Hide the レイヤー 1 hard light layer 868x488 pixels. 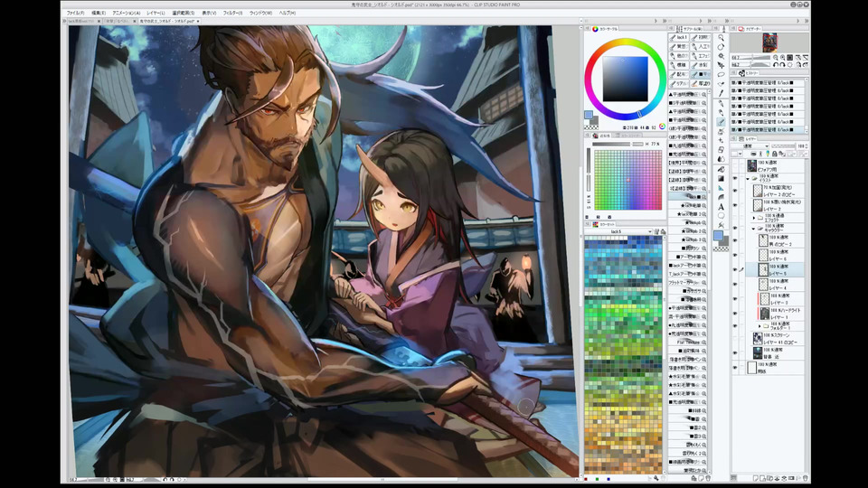pyautogui.click(x=735, y=314)
